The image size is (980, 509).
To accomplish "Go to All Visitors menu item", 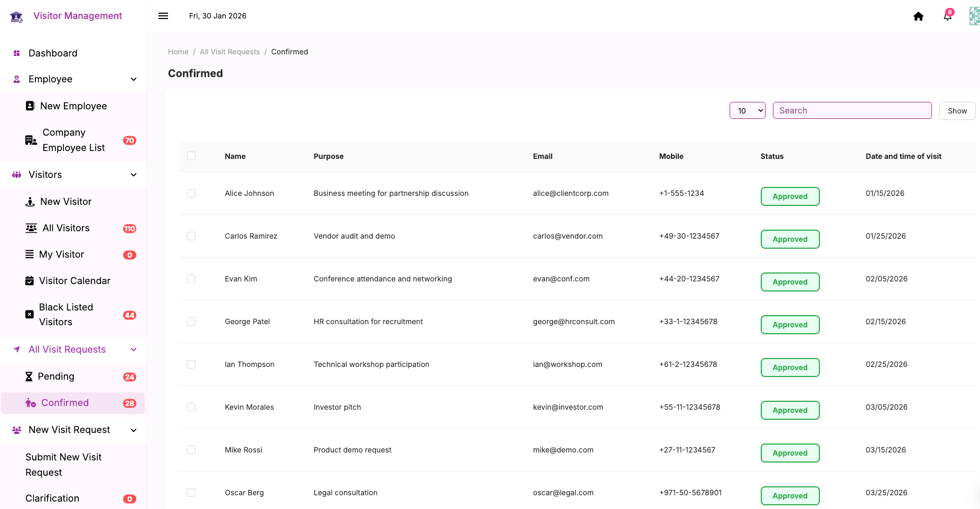I will 66,228.
